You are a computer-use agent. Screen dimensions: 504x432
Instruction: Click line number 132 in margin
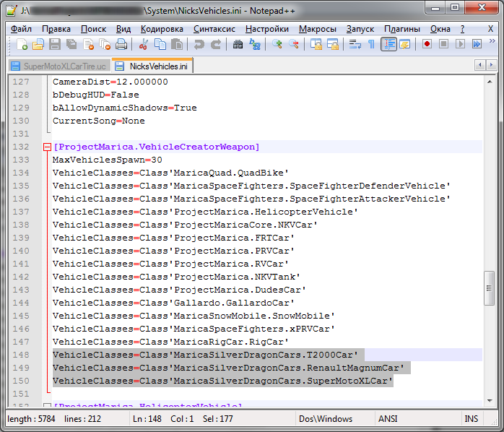point(21,147)
